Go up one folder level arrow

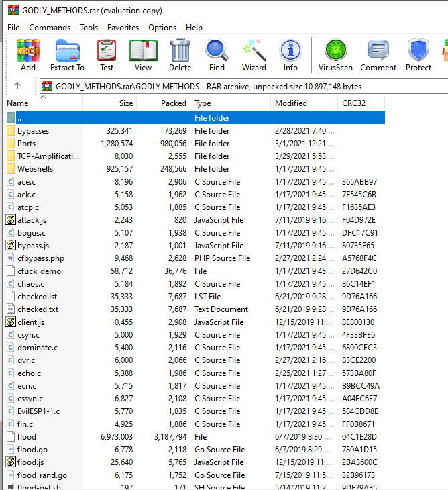tap(17, 86)
